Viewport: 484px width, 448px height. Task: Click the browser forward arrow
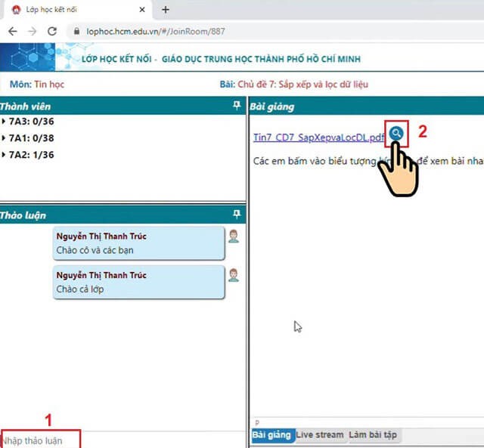tap(33, 32)
